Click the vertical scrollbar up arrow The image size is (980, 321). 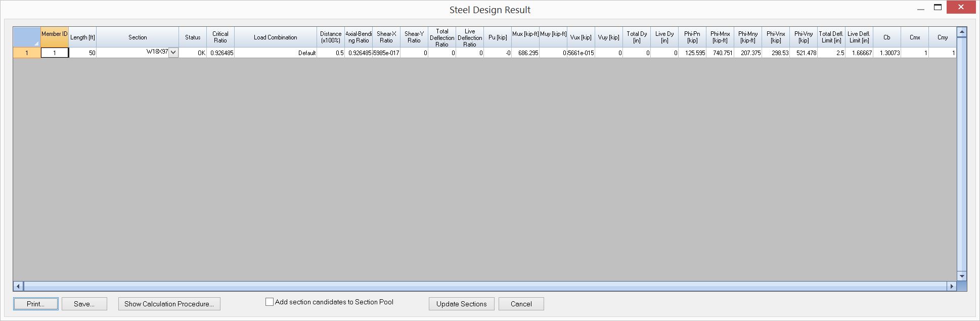[x=962, y=32]
